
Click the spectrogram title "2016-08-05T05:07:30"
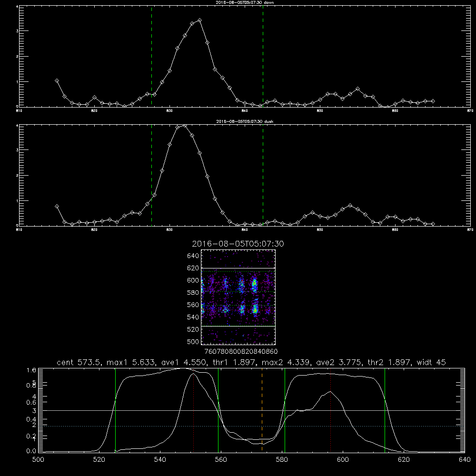(x=238, y=244)
